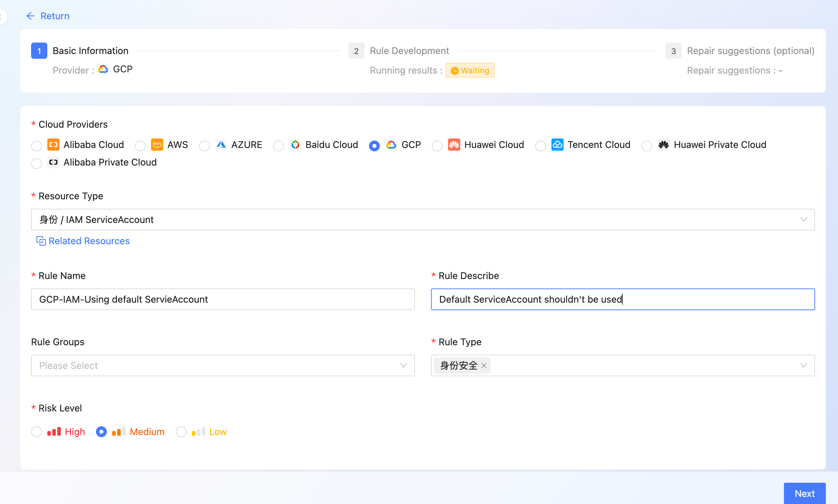This screenshot has width=838, height=504.
Task: Click the Rule Describe input field
Action: (x=623, y=299)
